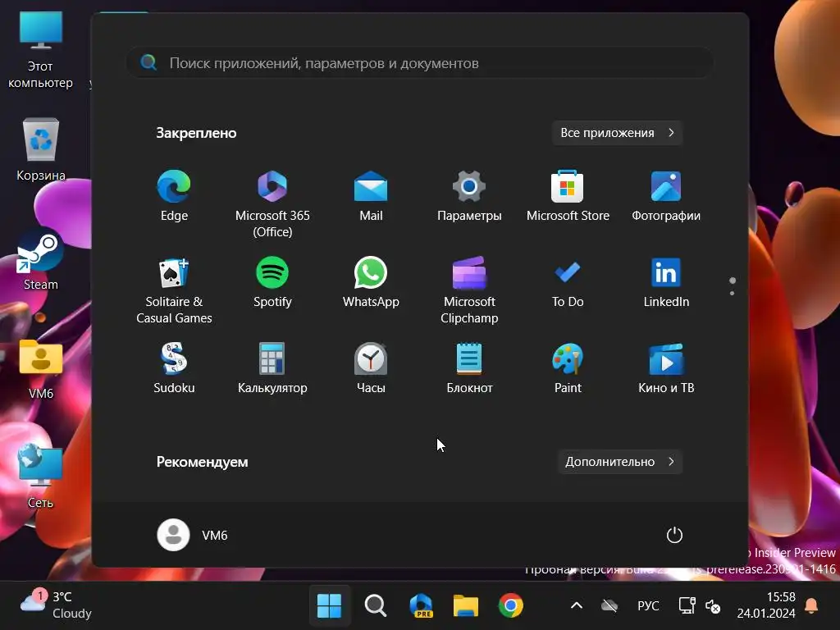Expand Все приложения list
This screenshot has width=840, height=630.
click(x=617, y=133)
